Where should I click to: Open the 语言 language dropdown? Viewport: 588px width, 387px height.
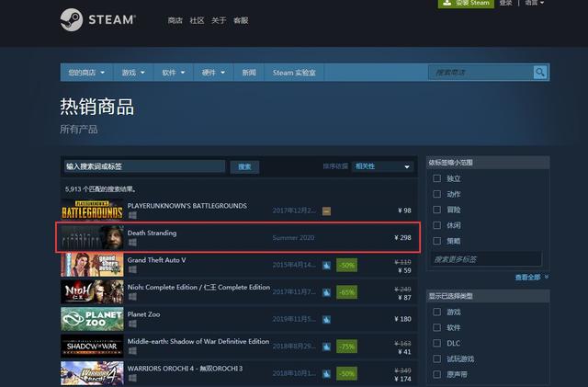(x=534, y=4)
